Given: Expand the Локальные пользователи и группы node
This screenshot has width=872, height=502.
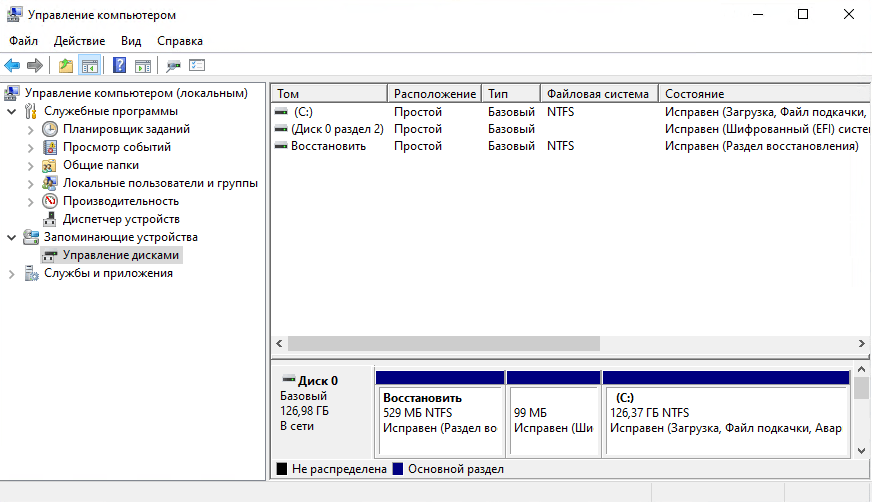Looking at the screenshot, I should point(31,183).
